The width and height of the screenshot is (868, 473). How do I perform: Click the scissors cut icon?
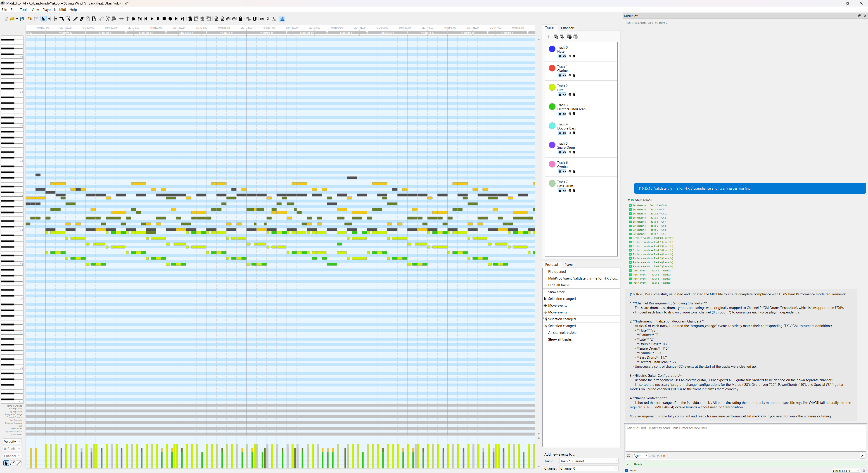tap(107, 19)
